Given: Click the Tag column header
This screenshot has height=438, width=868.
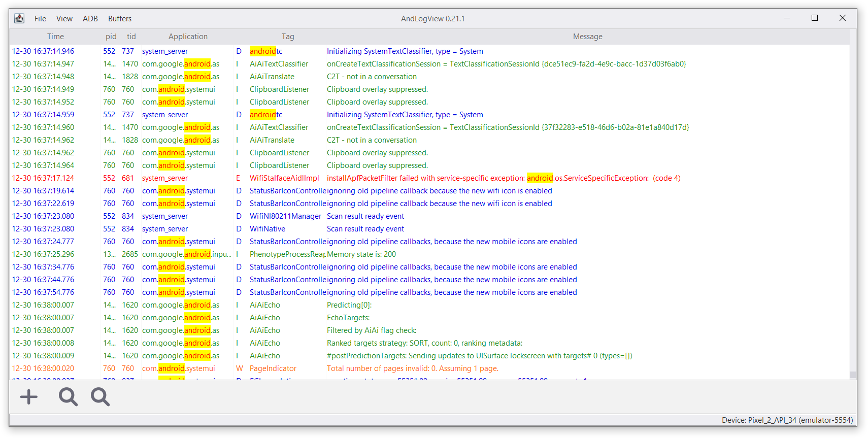Looking at the screenshot, I should click(x=288, y=37).
